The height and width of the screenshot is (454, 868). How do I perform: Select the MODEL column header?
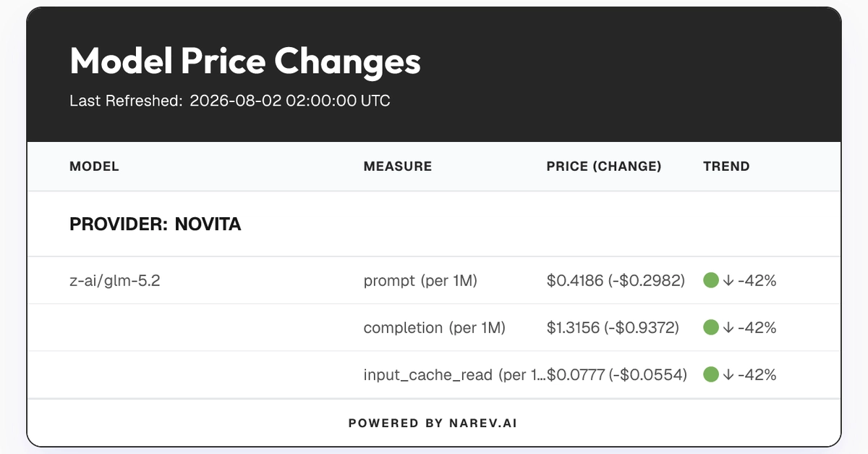point(94,167)
